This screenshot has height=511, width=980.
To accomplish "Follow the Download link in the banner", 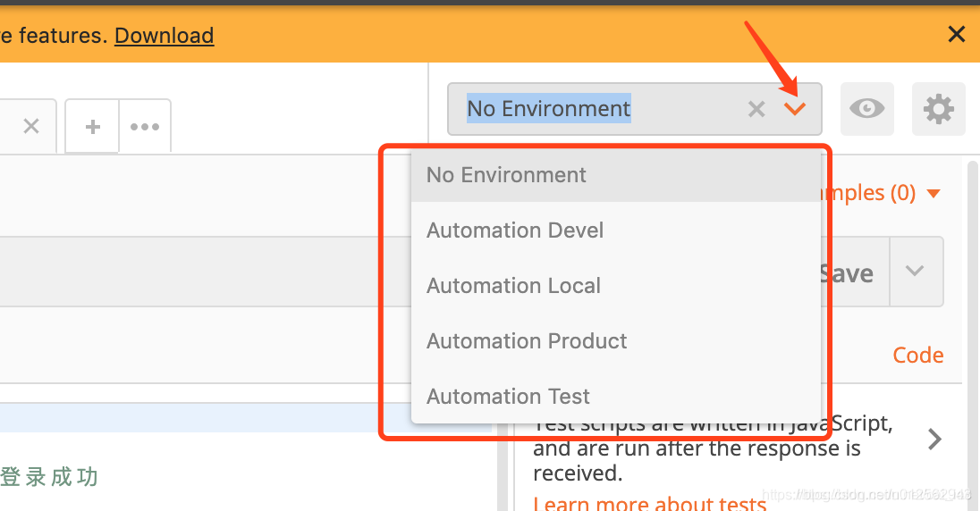I will click(164, 36).
